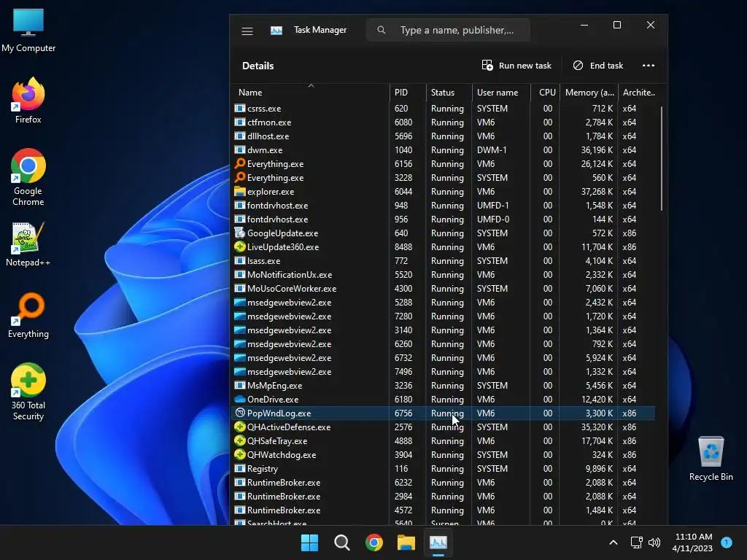Viewport: 747px width, 560px height.
Task: Sort by the User name column header
Action: click(501, 93)
